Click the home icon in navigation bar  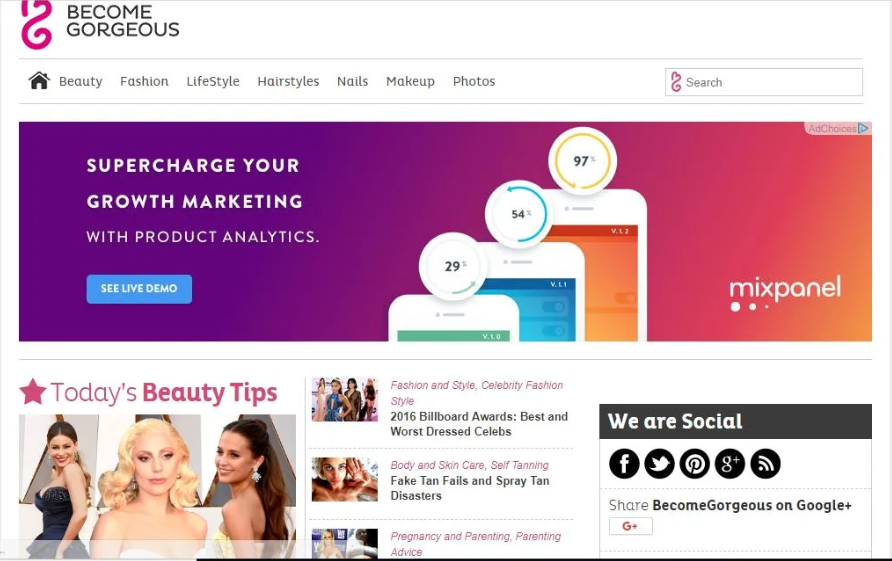[x=39, y=81]
